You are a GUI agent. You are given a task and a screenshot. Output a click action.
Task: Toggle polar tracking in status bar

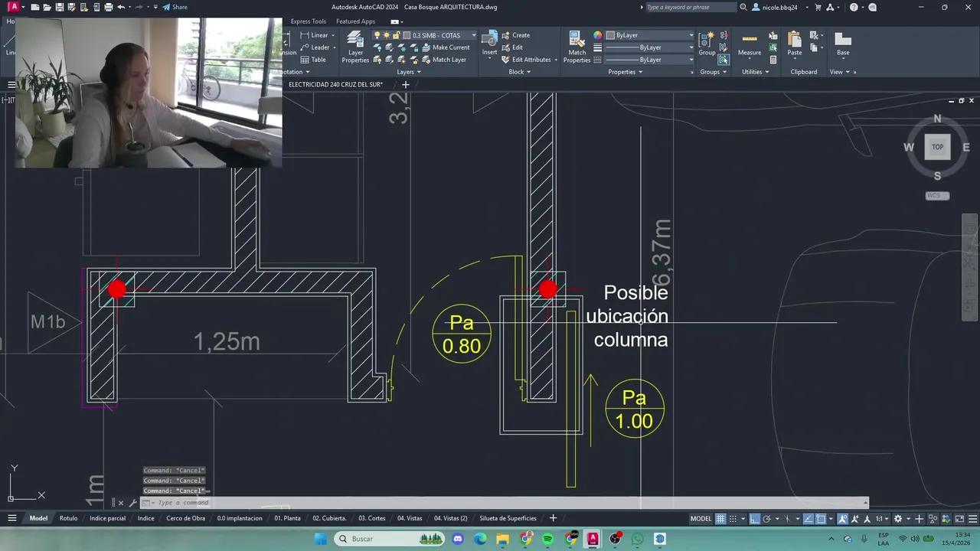click(x=767, y=518)
